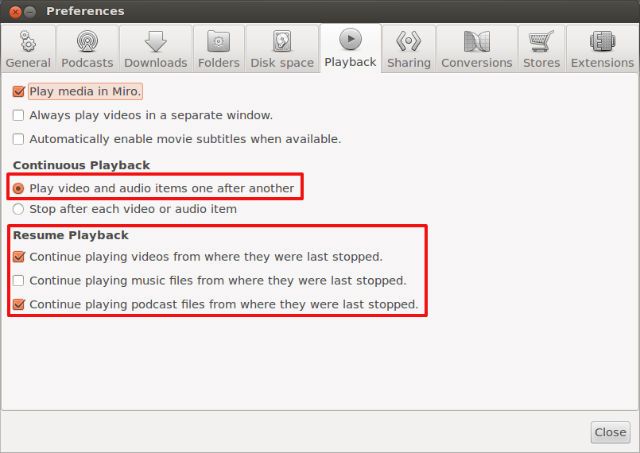
Task: Select the Playback tab label
Action: coord(350,62)
